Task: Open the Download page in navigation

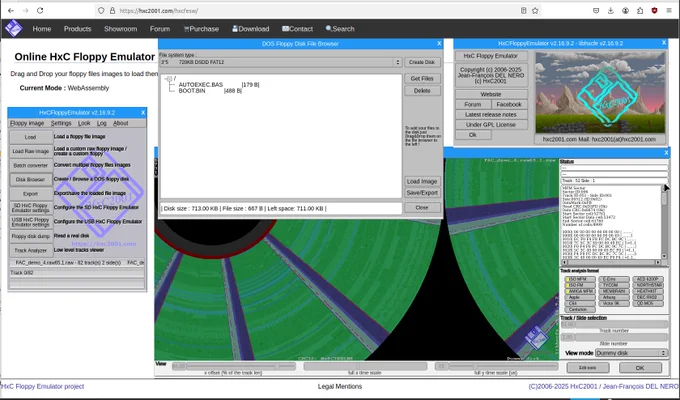Action: pyautogui.click(x=251, y=29)
